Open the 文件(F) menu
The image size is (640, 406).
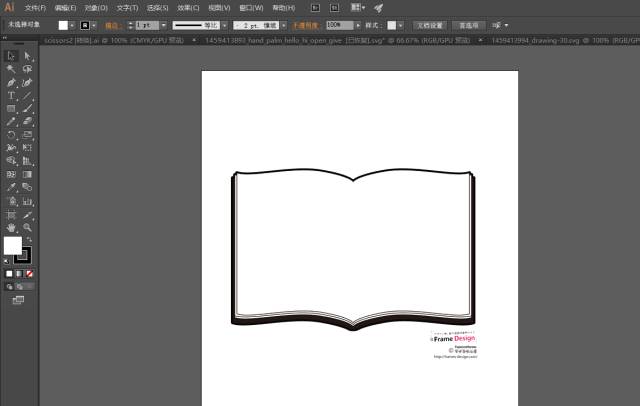(35, 7)
